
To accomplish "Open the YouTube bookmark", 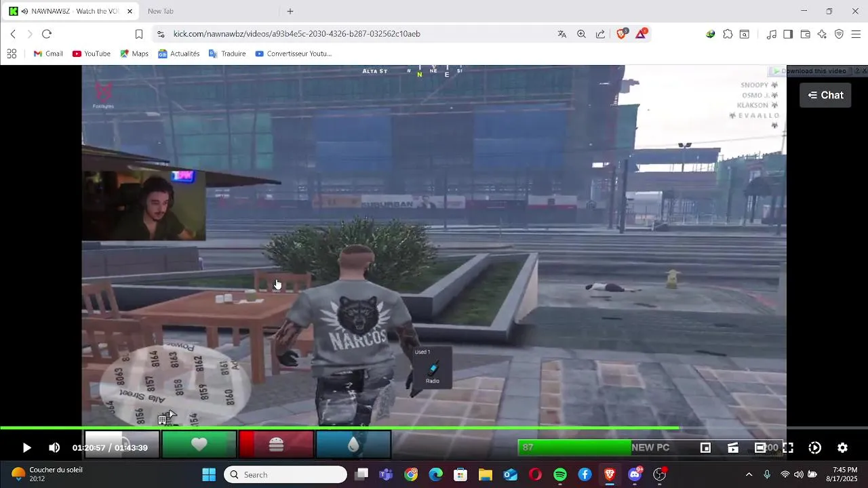I will click(92, 54).
